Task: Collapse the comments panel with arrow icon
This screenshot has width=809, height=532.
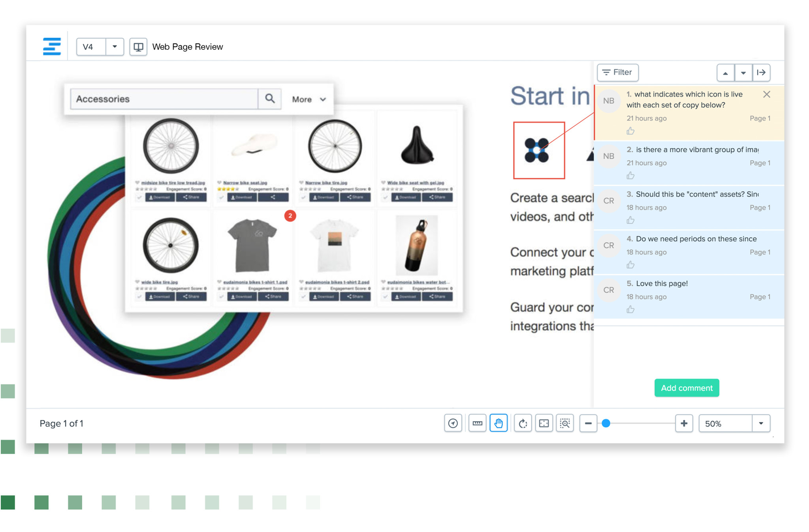Action: 761,73
